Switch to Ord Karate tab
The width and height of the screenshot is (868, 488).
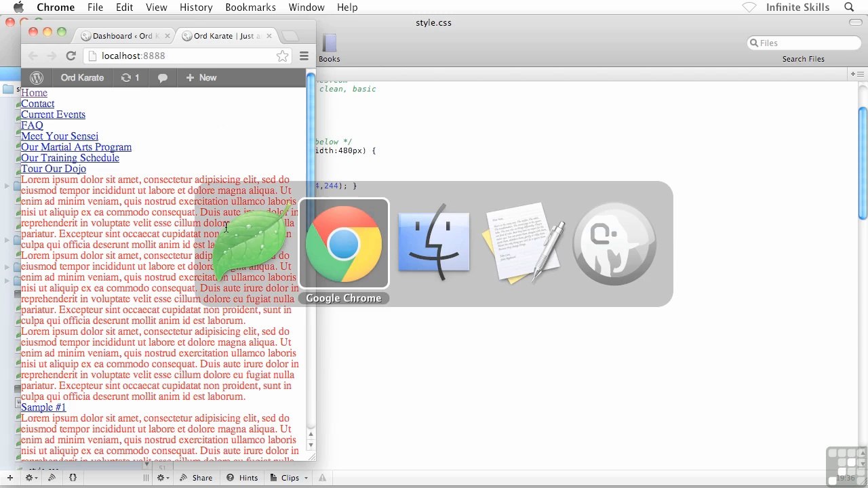tap(226, 36)
